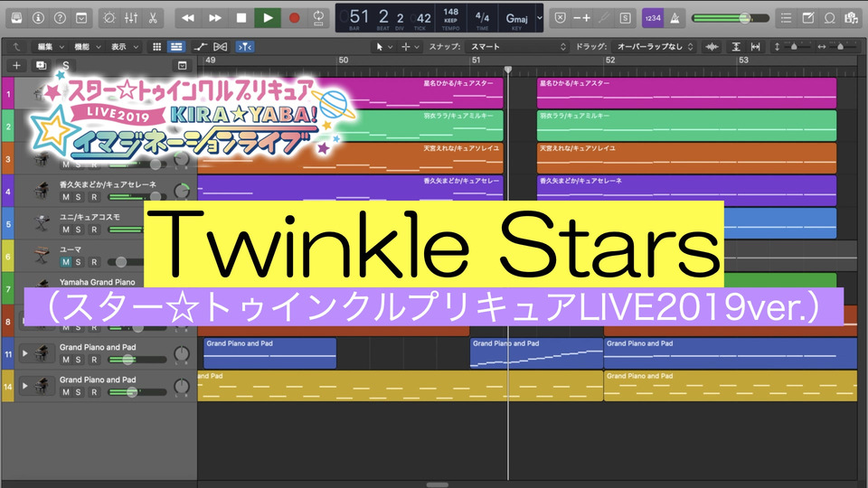868x488 pixels.
Task: Toggle Cycle mode
Action: 319,18
